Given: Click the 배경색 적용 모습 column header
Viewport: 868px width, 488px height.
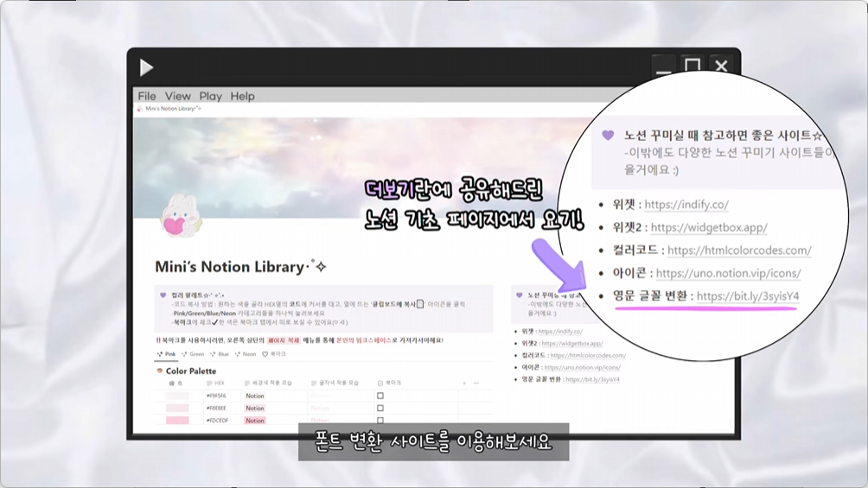Looking at the screenshot, I should (x=268, y=383).
